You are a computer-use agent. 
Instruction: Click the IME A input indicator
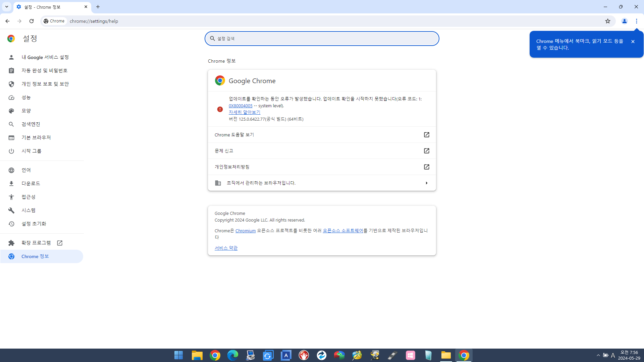[613, 355]
